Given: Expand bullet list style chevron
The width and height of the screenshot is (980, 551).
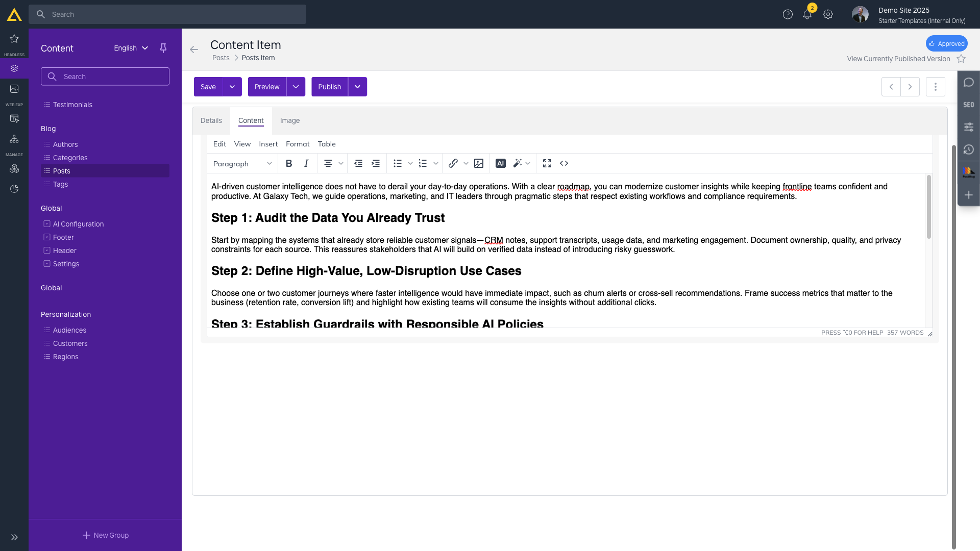Looking at the screenshot, I should [410, 163].
